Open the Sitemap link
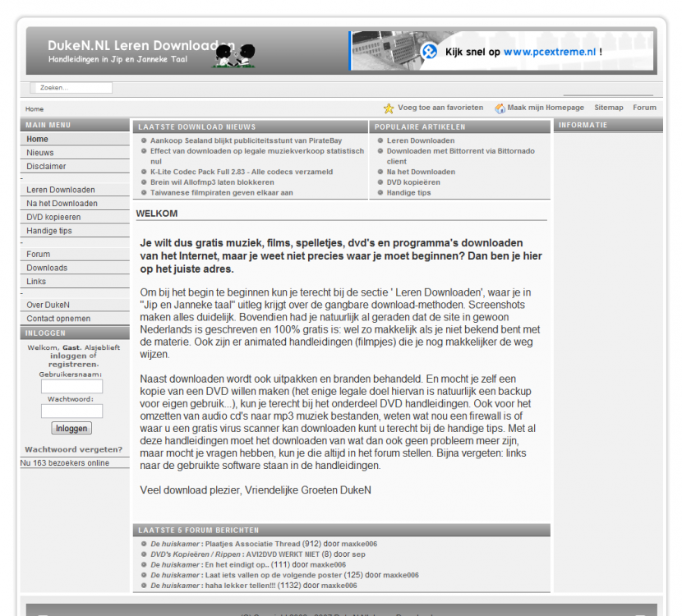Screen dimensions: 682x616 [608, 108]
